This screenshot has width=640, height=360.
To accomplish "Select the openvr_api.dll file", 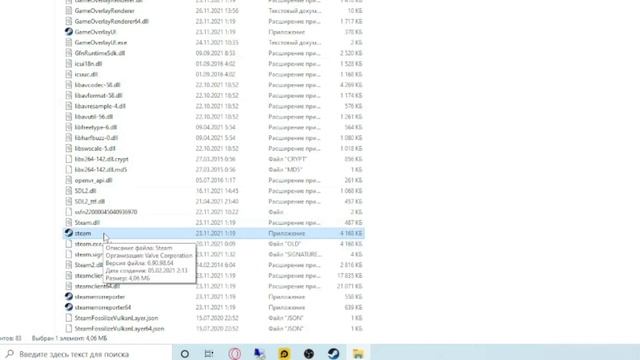I will 93,180.
